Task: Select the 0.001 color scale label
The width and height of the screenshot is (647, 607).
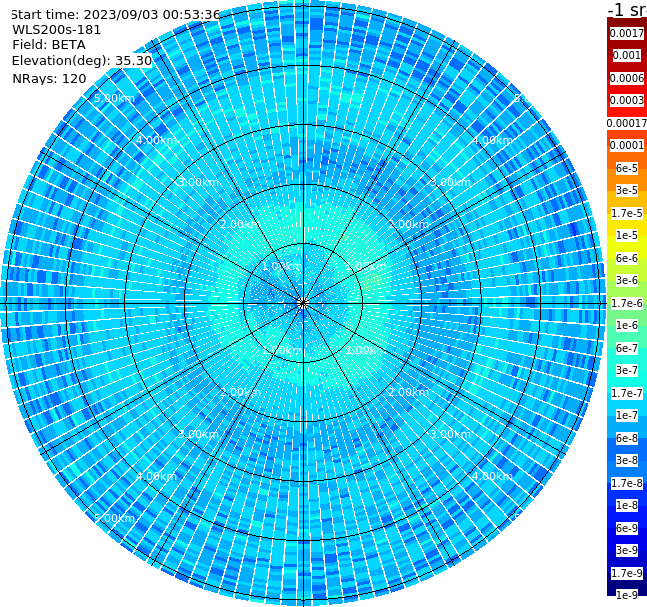Action: tap(627, 55)
